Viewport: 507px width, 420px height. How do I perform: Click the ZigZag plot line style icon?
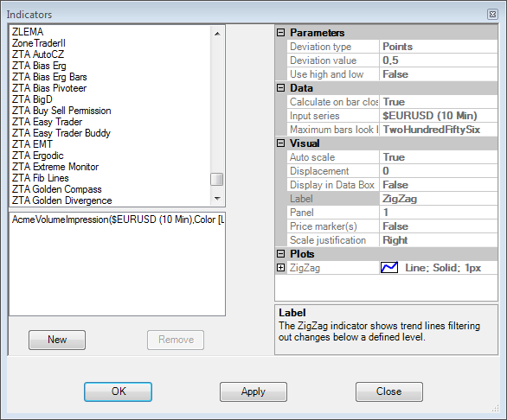[389, 268]
